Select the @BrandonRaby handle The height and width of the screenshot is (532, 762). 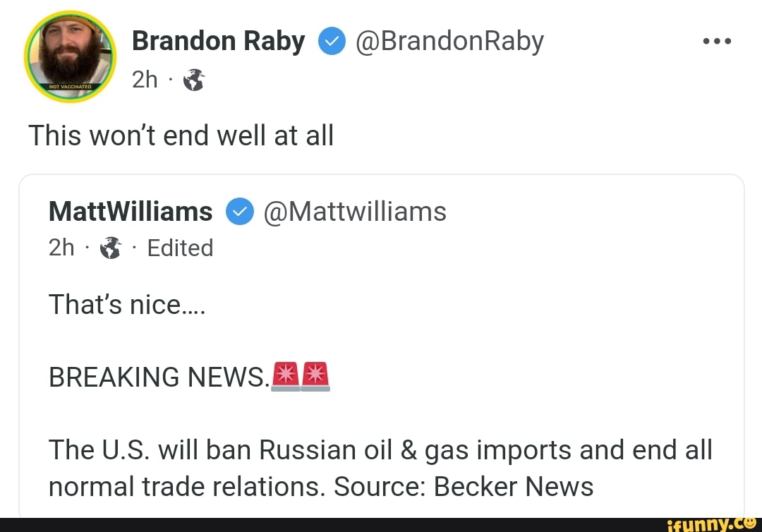pos(449,42)
